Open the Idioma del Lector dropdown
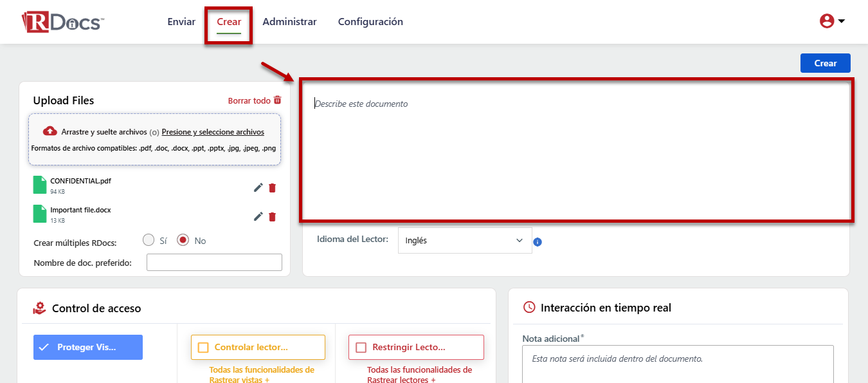Viewport: 868px width, 383px height. 464,240
